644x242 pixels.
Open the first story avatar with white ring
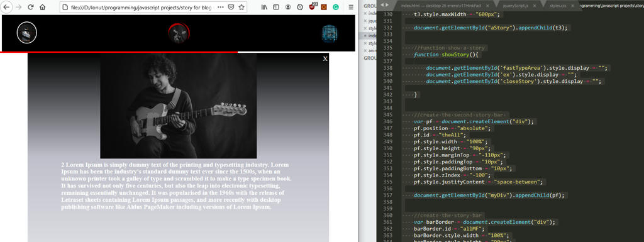coord(26,33)
